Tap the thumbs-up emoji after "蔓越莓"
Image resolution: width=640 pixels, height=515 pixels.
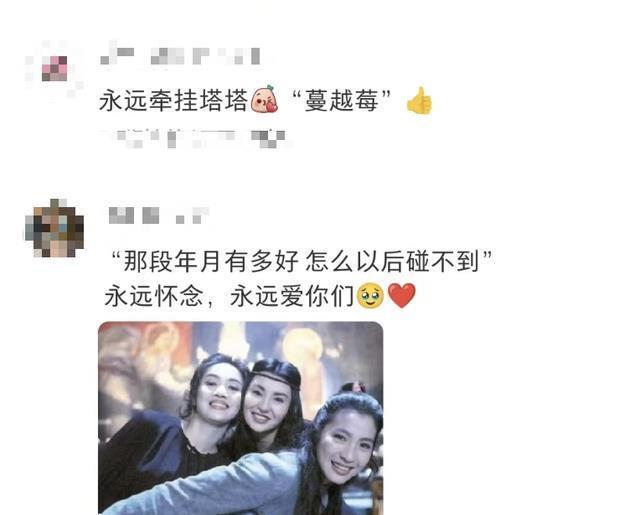(419, 100)
